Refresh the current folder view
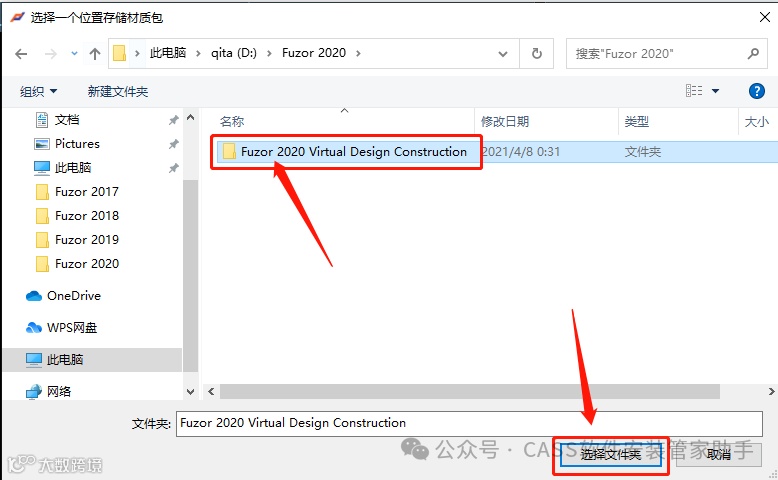The width and height of the screenshot is (778, 480). (x=536, y=53)
